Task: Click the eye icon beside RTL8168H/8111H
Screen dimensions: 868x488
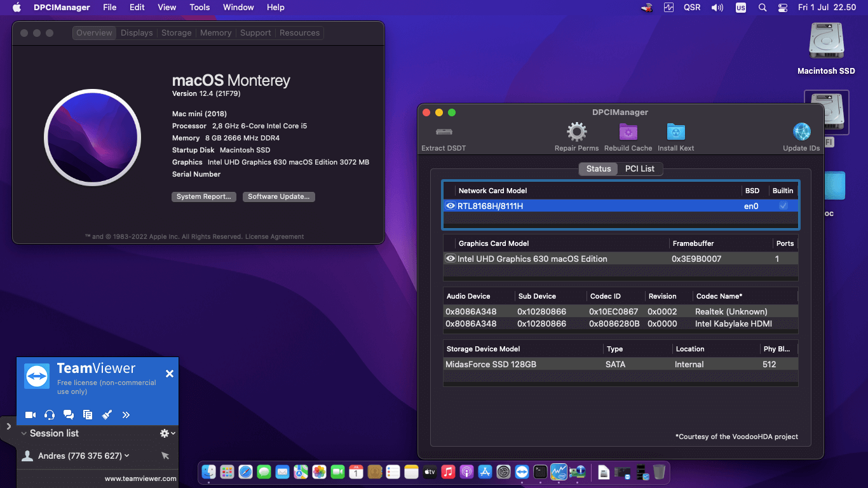Action: pos(451,206)
